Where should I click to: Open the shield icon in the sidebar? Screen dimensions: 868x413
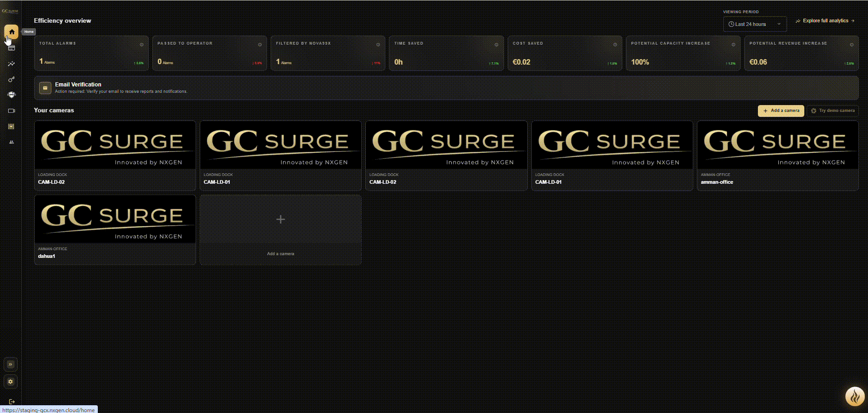[11, 95]
